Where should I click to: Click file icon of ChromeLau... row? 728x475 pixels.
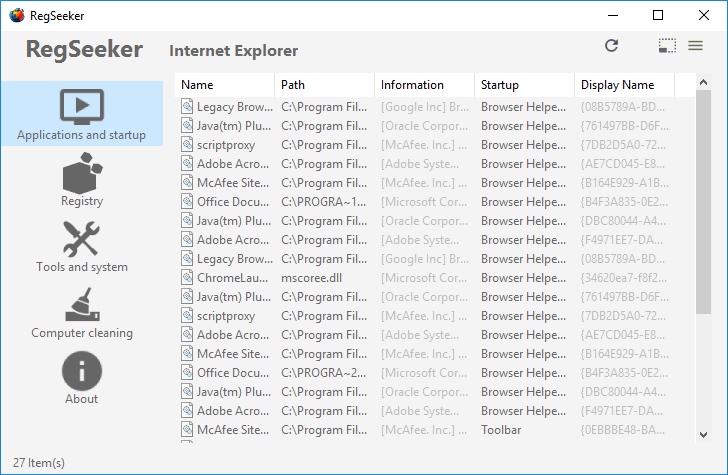pos(187,278)
